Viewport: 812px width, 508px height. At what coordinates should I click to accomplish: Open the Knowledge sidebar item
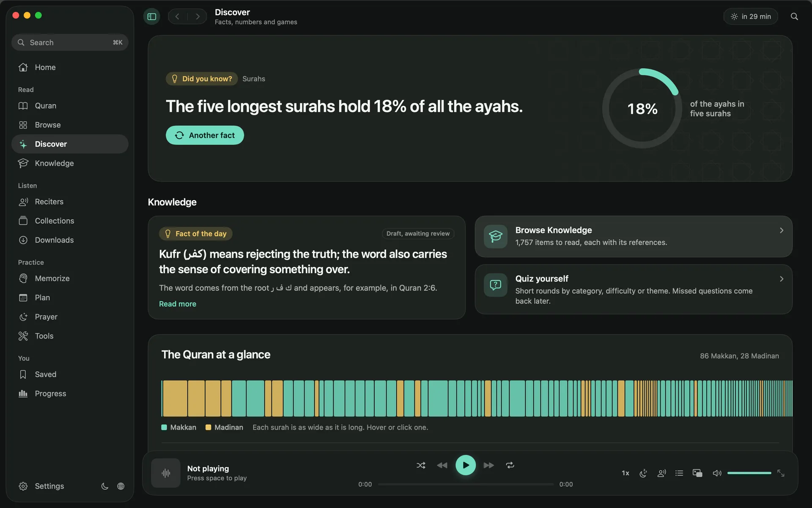click(70, 163)
